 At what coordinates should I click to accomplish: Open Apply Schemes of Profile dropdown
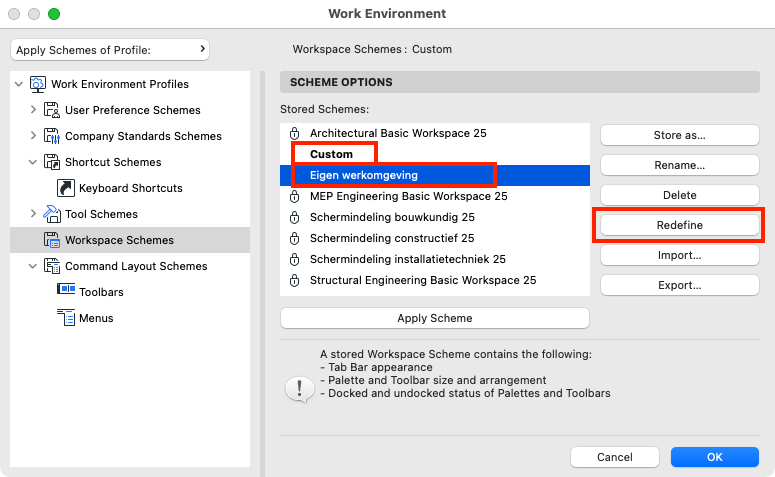pyautogui.click(x=110, y=50)
